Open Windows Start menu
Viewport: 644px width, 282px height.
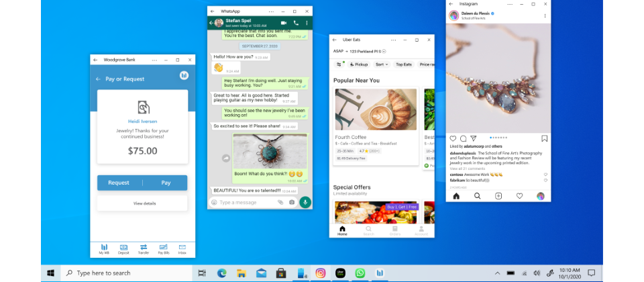pos(51,273)
